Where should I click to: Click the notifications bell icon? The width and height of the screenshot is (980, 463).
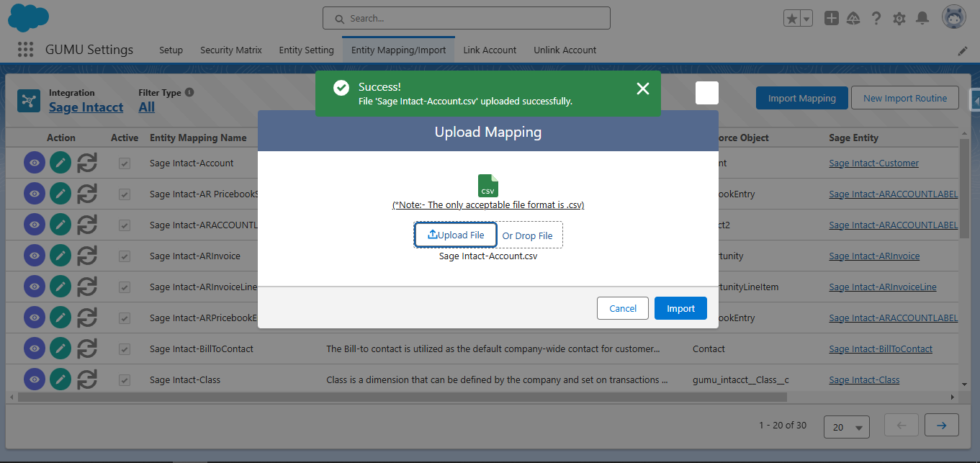point(922,19)
